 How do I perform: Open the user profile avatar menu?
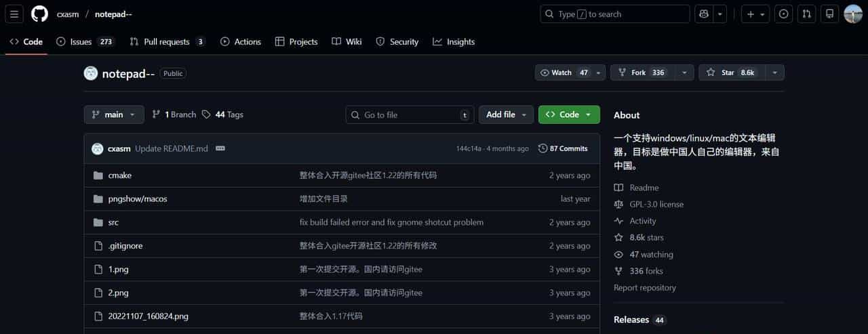853,14
